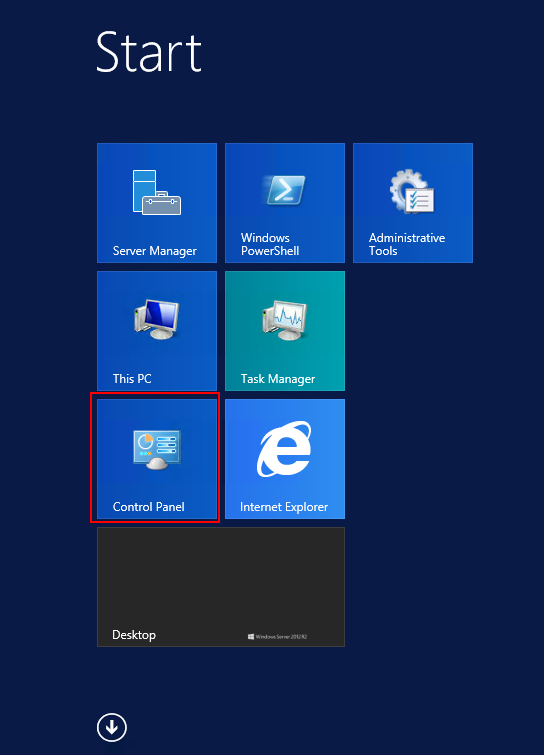The image size is (544, 755).
Task: Open the Control Panel tile
Action: point(157,459)
